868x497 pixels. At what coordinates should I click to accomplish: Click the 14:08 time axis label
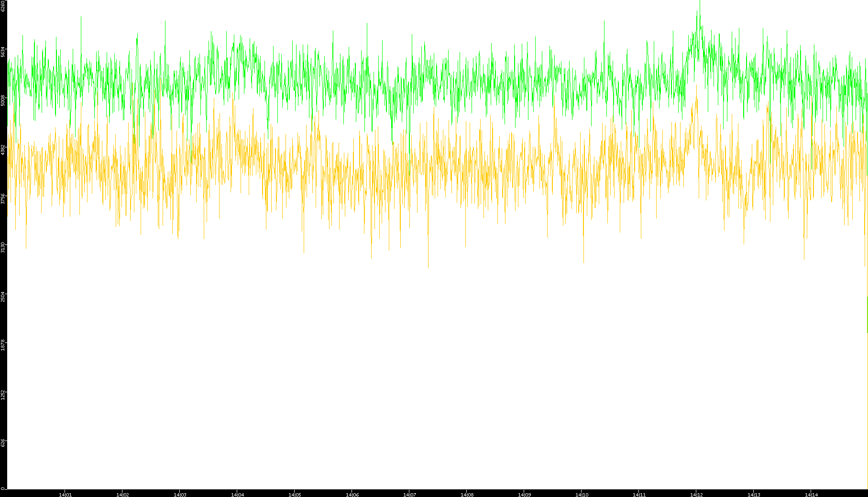click(467, 495)
